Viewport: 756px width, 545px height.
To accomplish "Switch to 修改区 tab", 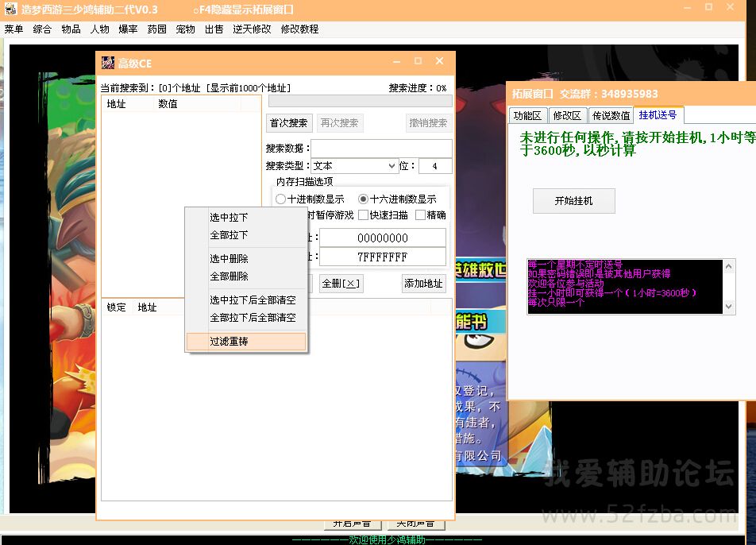I will tap(567, 116).
